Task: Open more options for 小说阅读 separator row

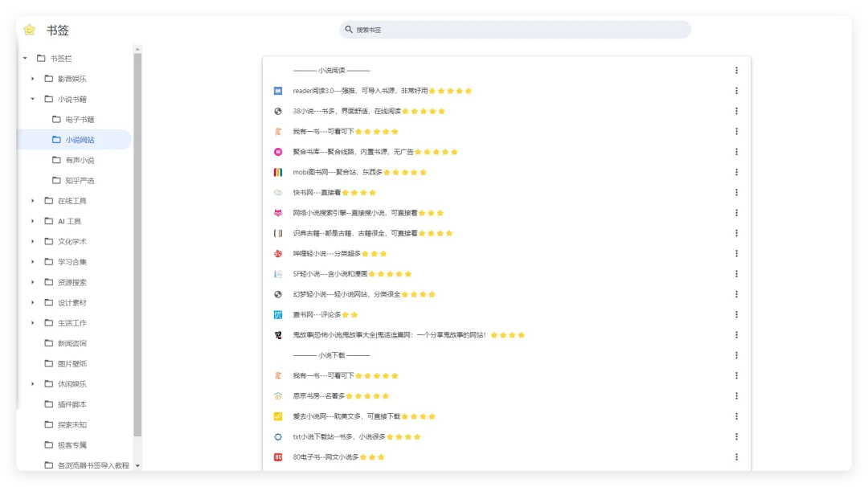Action: (x=736, y=70)
